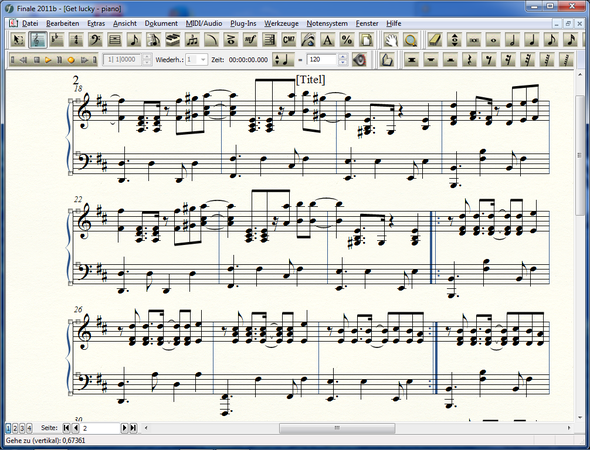
Task: Open the Werkzeuge menu
Action: click(x=281, y=23)
